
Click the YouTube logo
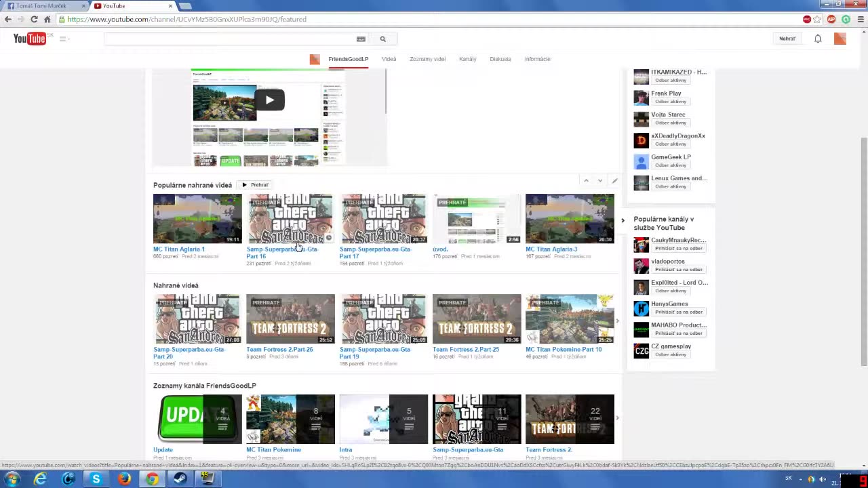pos(29,39)
